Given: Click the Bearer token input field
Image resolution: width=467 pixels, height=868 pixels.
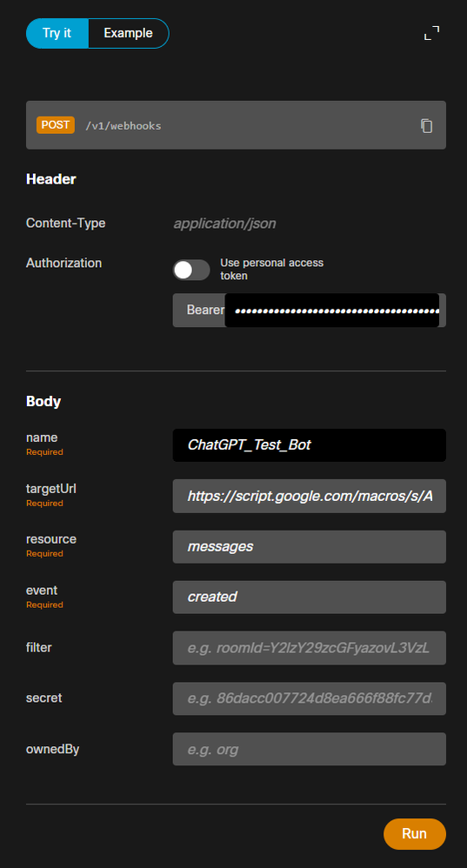Looking at the screenshot, I should (x=332, y=310).
